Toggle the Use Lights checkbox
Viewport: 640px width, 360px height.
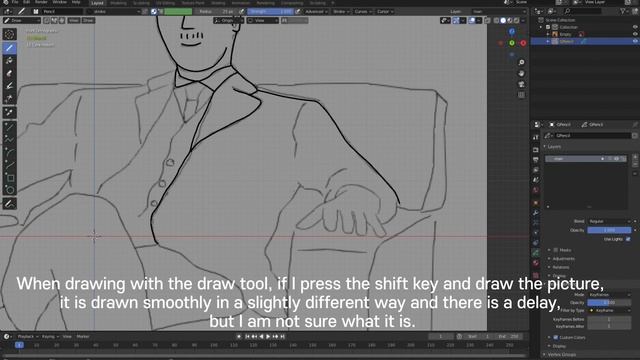[628, 239]
